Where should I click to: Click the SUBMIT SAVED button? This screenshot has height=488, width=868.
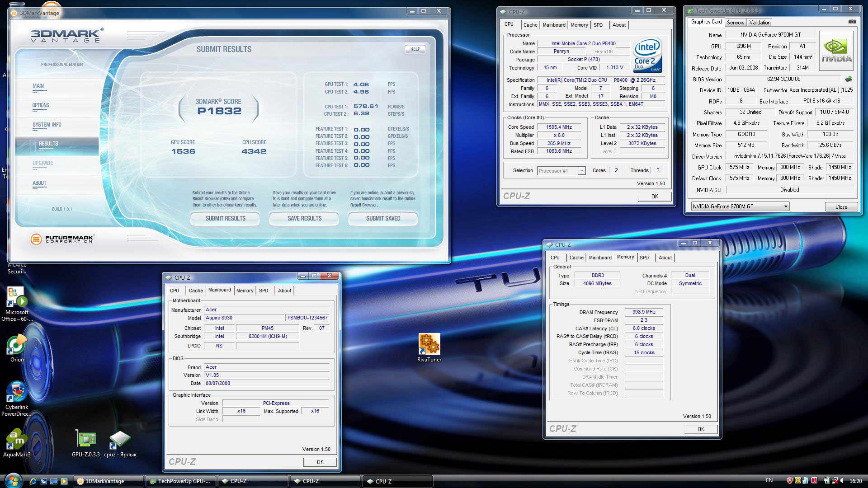383,218
